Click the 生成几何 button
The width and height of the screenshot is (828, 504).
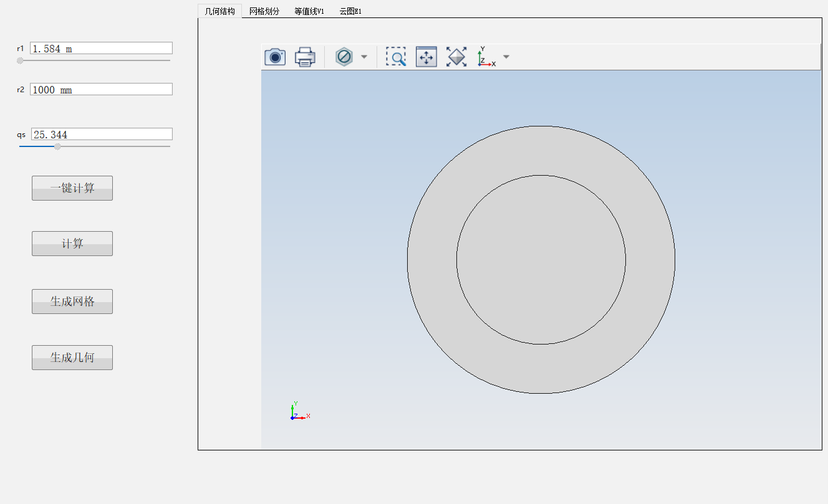72,358
